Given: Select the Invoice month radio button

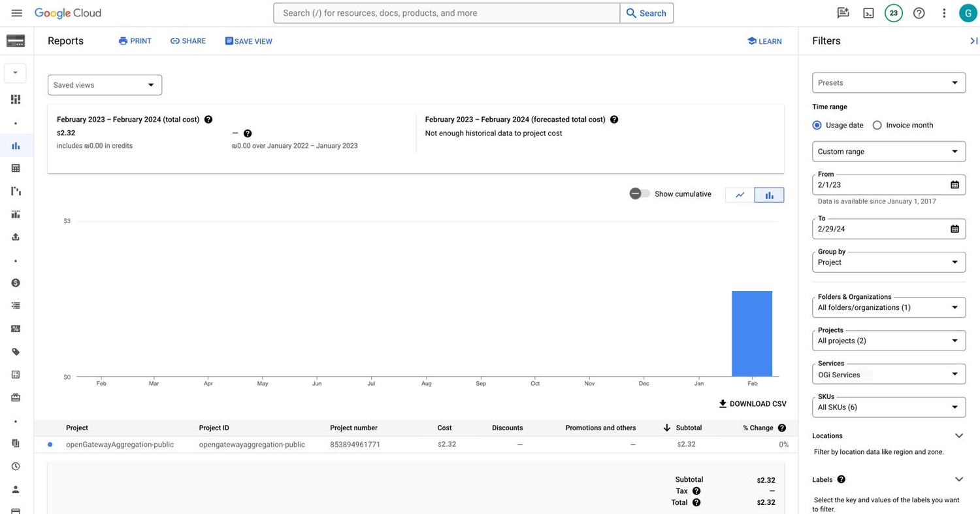Looking at the screenshot, I should click(x=877, y=125).
